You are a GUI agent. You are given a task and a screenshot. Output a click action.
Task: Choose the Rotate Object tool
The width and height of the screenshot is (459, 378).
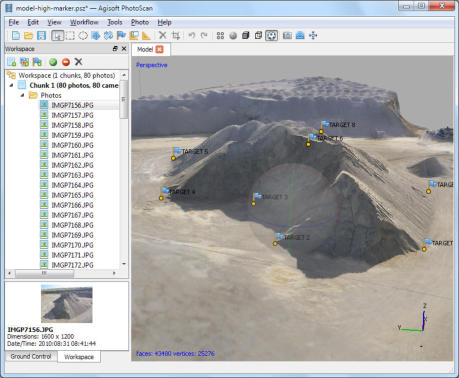(108, 35)
